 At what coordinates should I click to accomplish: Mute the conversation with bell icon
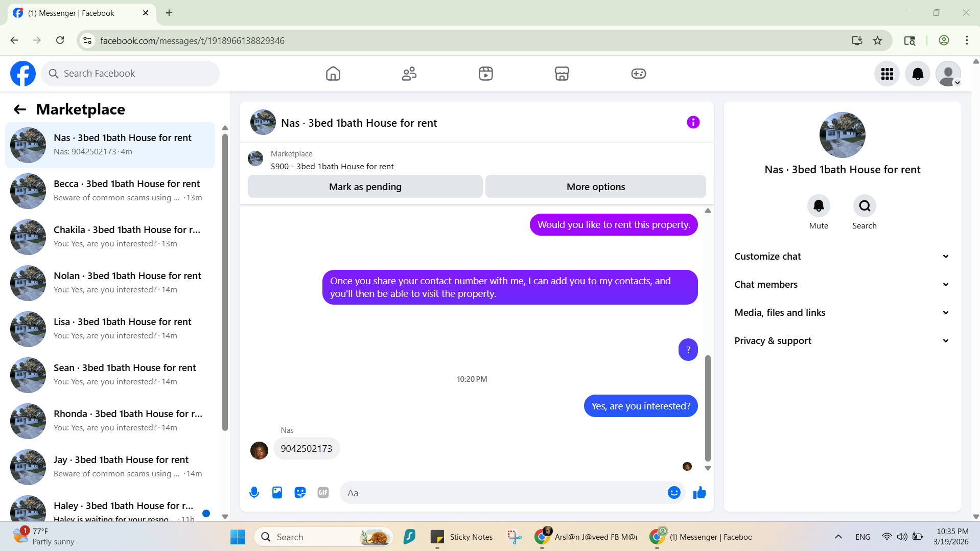coord(819,205)
